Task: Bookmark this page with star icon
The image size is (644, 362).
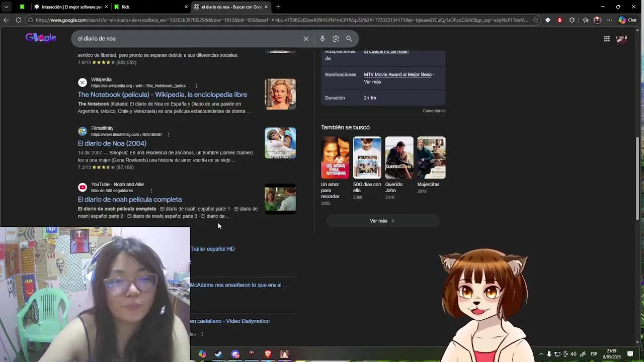Action: [535, 20]
